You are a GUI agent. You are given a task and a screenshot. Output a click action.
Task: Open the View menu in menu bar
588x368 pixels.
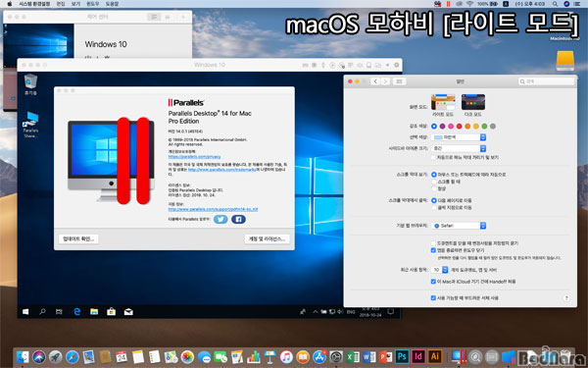pos(75,4)
